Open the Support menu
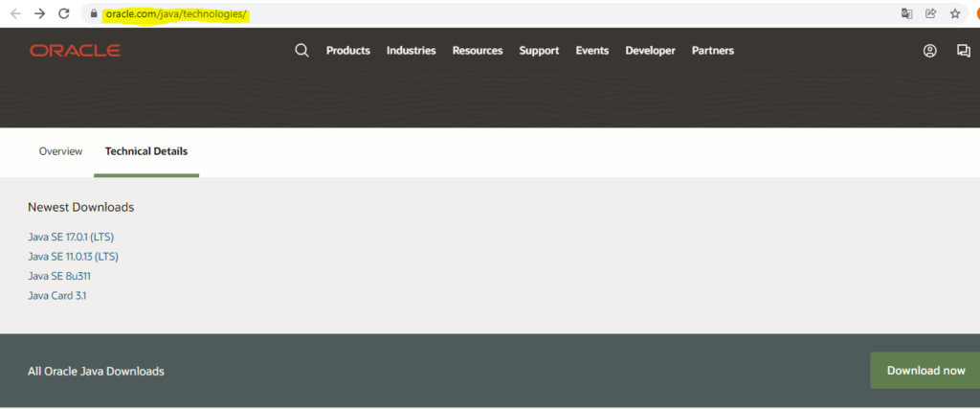Screen dimensions: 980x409 540,51
